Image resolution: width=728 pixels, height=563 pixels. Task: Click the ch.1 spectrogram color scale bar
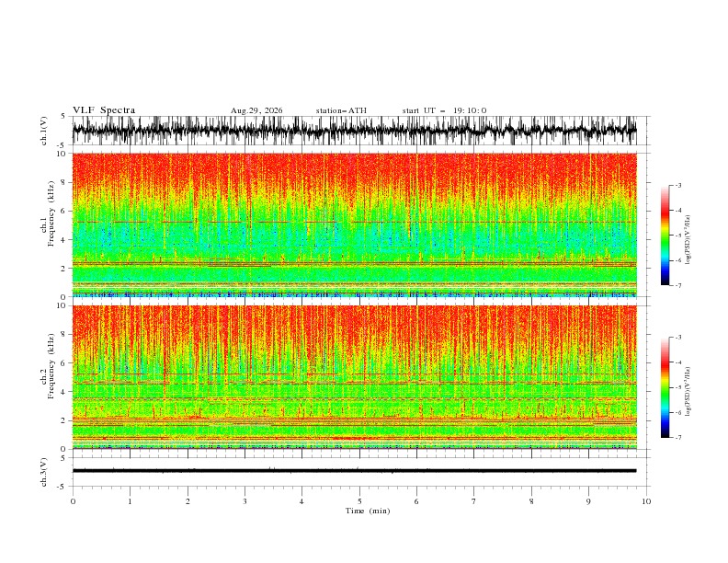tap(665, 236)
